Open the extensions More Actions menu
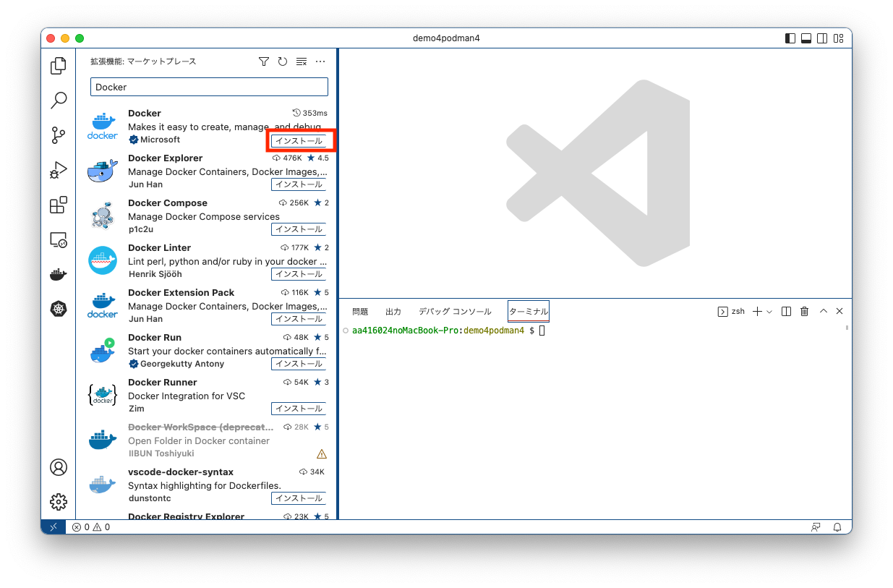 [320, 61]
